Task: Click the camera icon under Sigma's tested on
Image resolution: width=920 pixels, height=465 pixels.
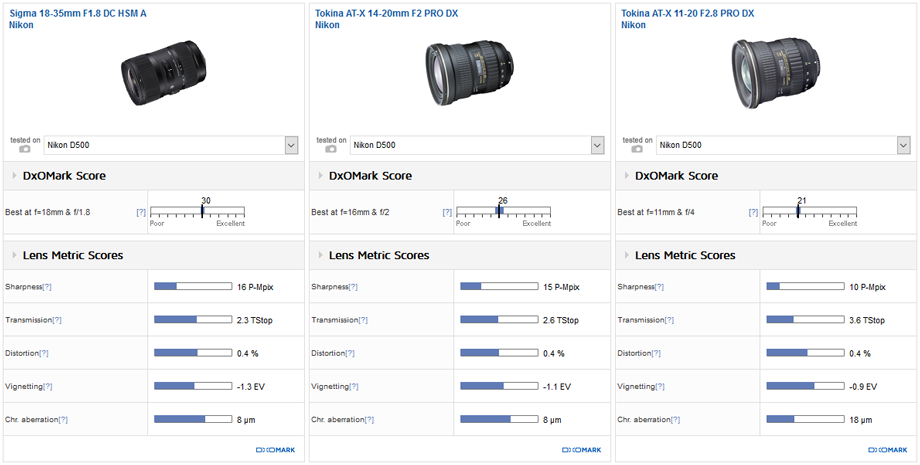Action: coord(24,149)
